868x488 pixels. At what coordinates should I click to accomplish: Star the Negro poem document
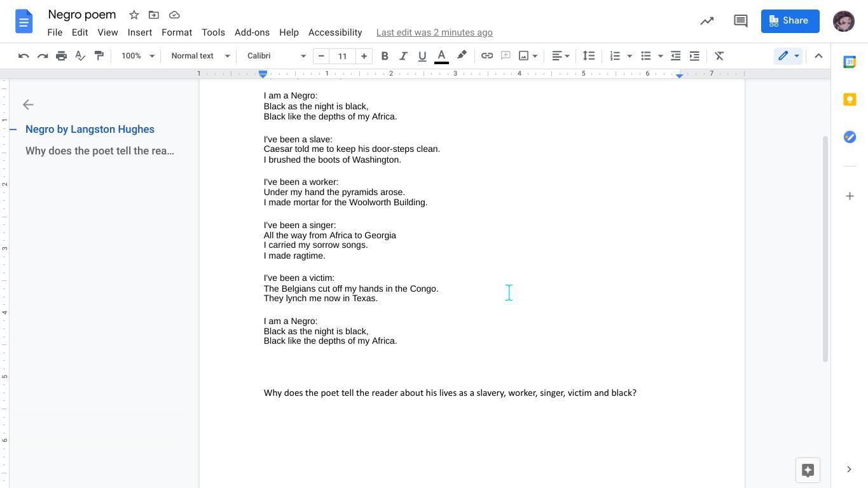tap(134, 15)
